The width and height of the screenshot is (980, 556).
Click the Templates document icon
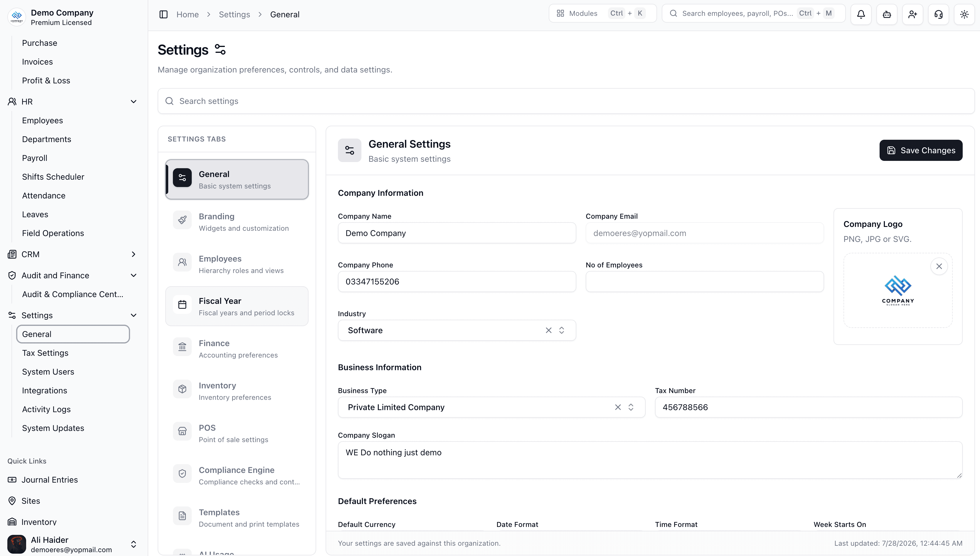182,516
